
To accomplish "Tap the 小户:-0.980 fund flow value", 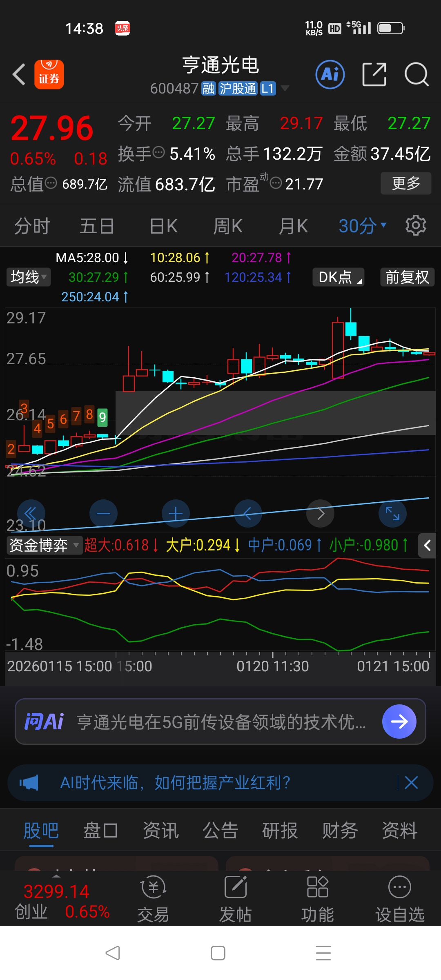I will pyautogui.click(x=369, y=545).
